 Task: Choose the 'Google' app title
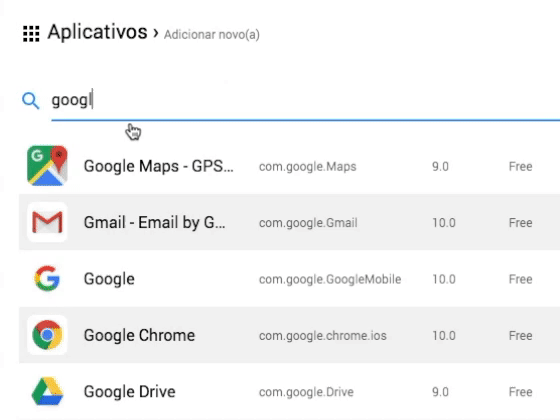tap(109, 279)
